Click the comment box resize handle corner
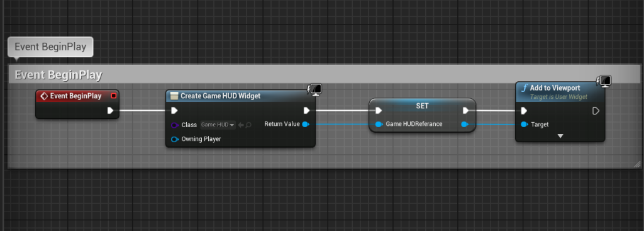Viewport: 644px width, 231px height. click(x=637, y=164)
